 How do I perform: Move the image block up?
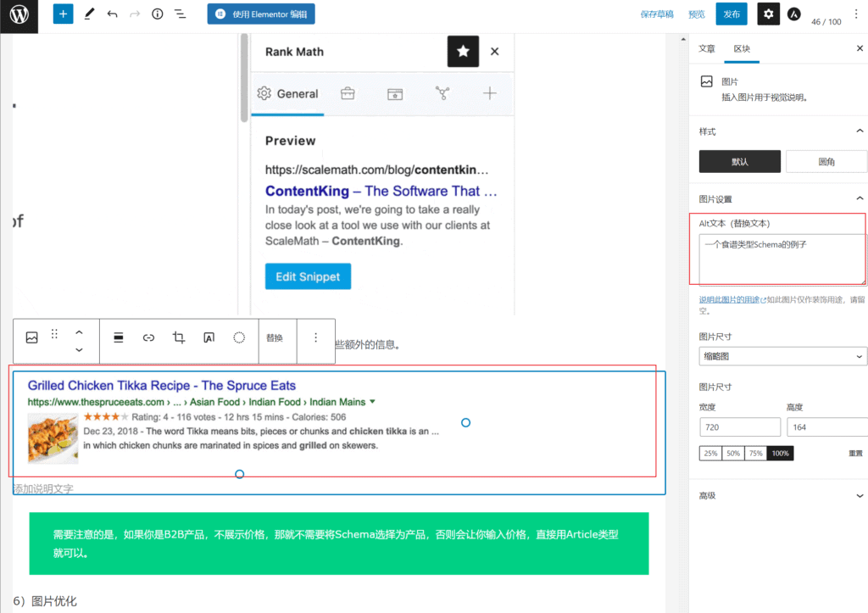[79, 332]
